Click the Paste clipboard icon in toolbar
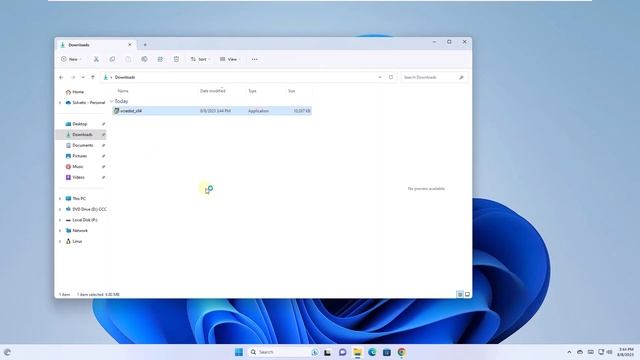Image resolution: width=640 pixels, height=360 pixels. pyautogui.click(x=128, y=59)
